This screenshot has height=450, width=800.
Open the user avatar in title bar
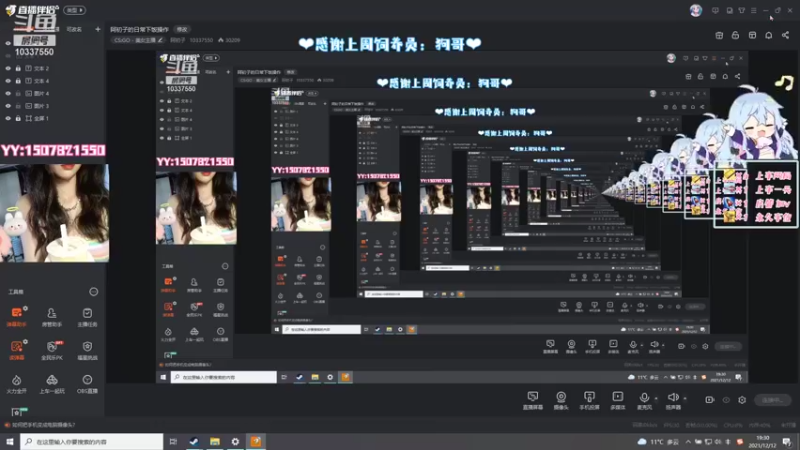coord(695,10)
